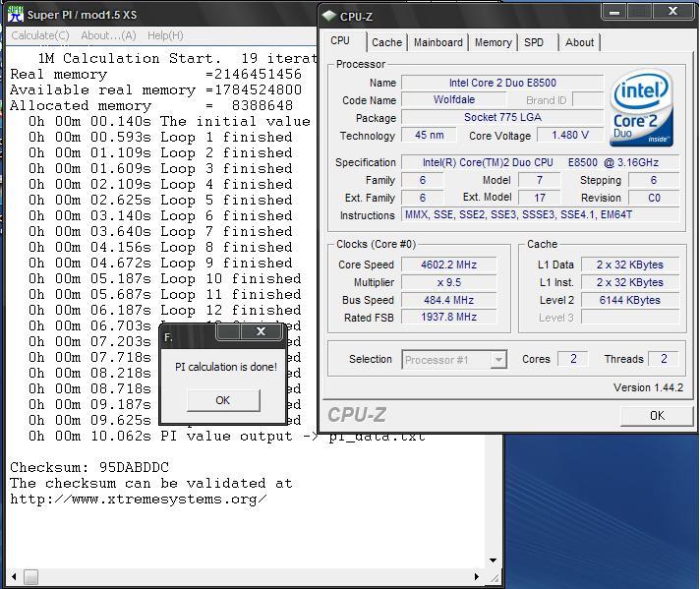Click the Name field Intel Core 2 Duo E8500
Screen dimensions: 700x589
502,83
